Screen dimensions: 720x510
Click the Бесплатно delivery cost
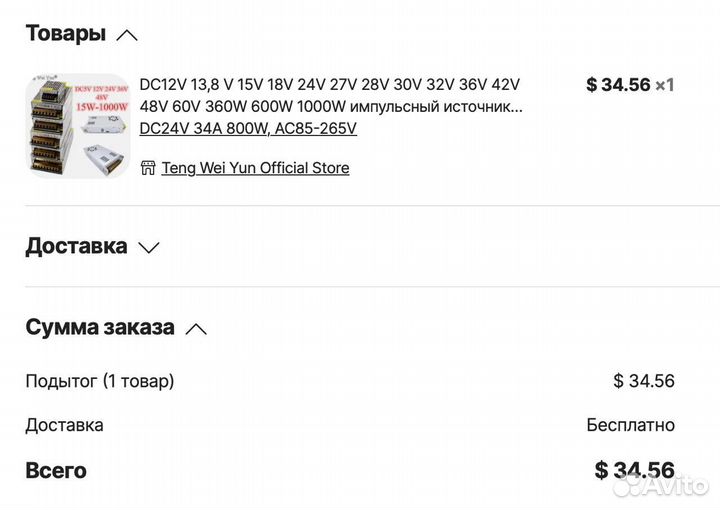point(630,425)
